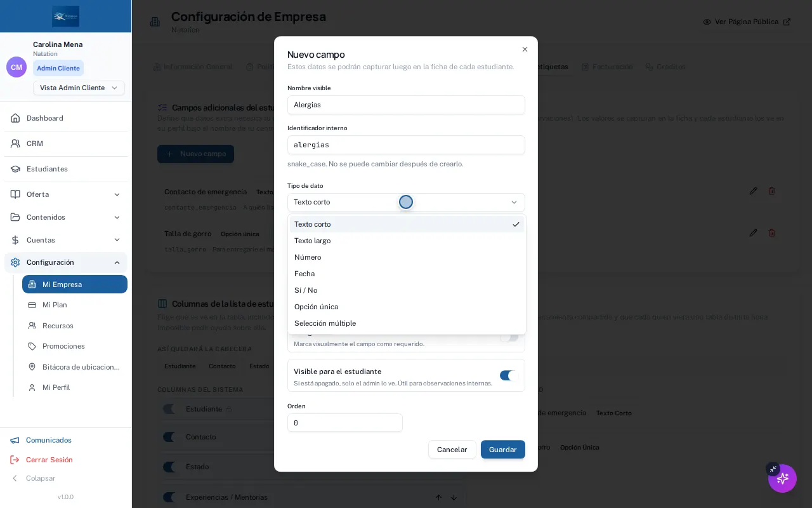Image resolution: width=812 pixels, height=508 pixels.
Task: Open external link icon beside Ver Página Pública
Action: point(787,22)
